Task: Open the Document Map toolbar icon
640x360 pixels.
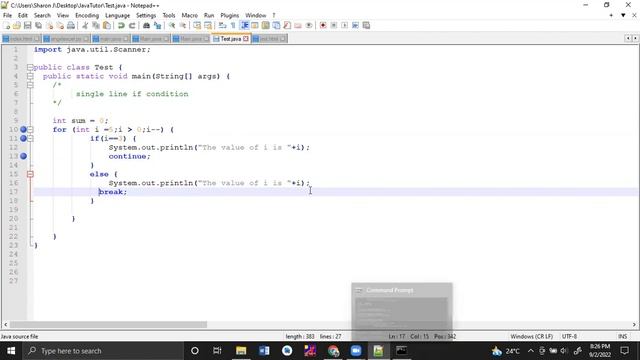Action: [x=265, y=25]
